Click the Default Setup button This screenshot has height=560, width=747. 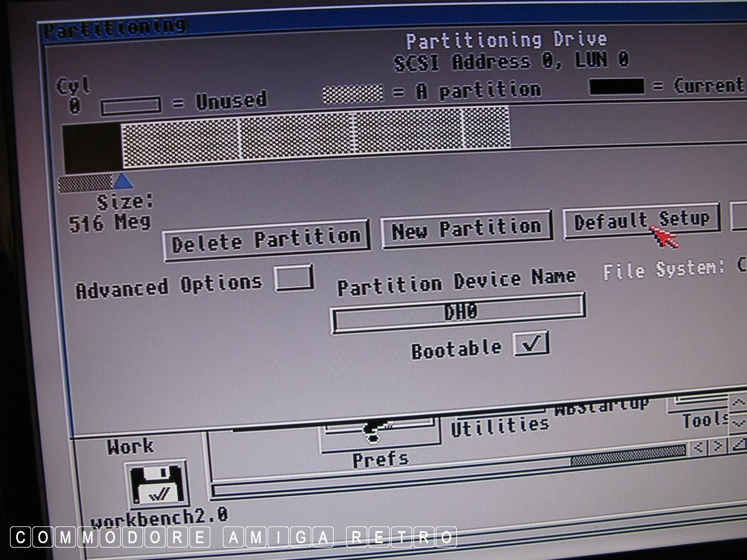click(x=641, y=220)
